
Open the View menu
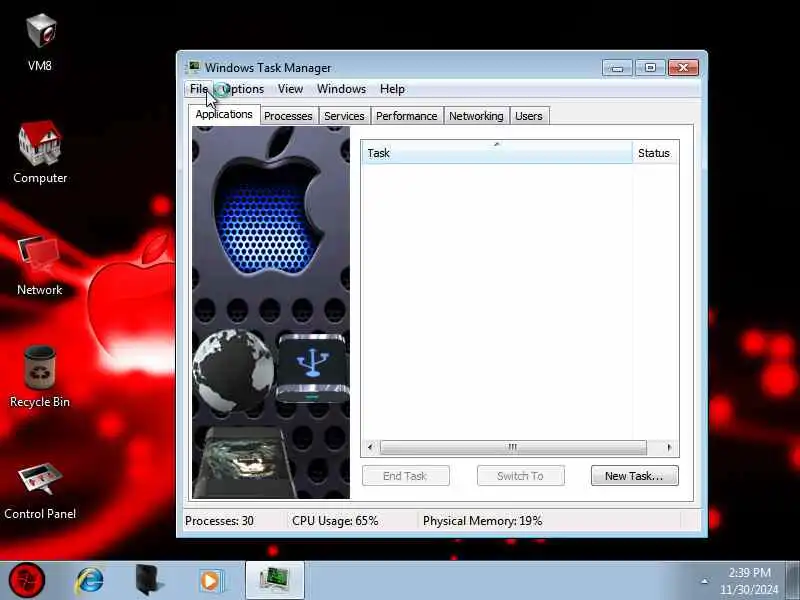point(290,89)
